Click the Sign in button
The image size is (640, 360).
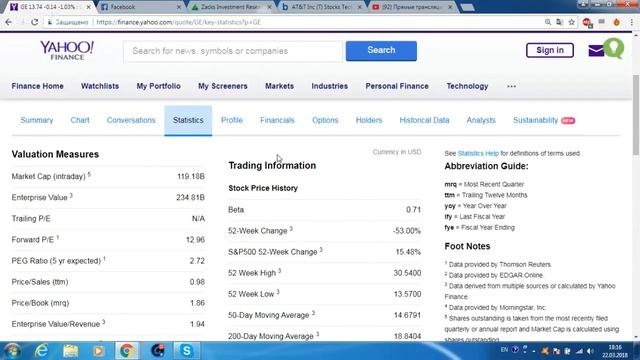click(x=550, y=50)
